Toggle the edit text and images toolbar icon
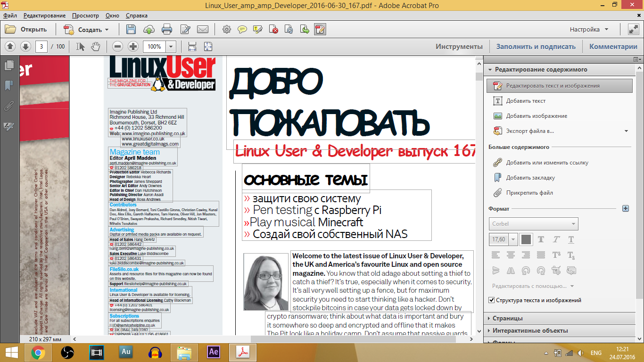Viewport: 644px width, 362px height. (x=320, y=29)
